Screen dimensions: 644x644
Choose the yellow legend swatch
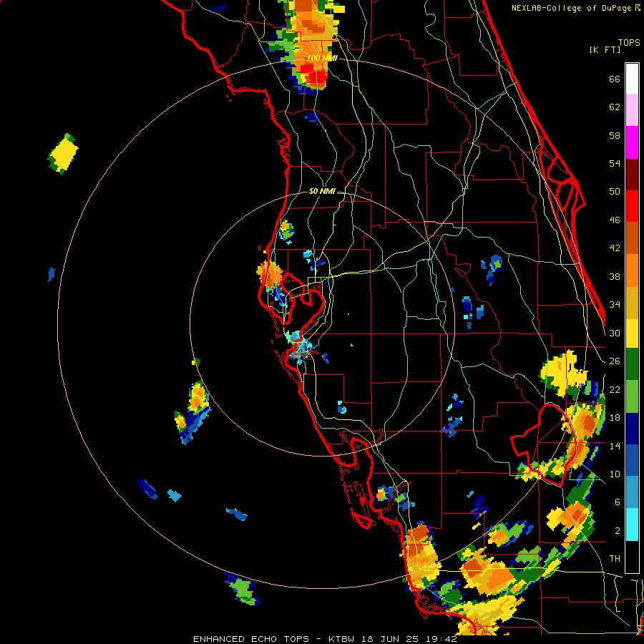tap(632, 333)
